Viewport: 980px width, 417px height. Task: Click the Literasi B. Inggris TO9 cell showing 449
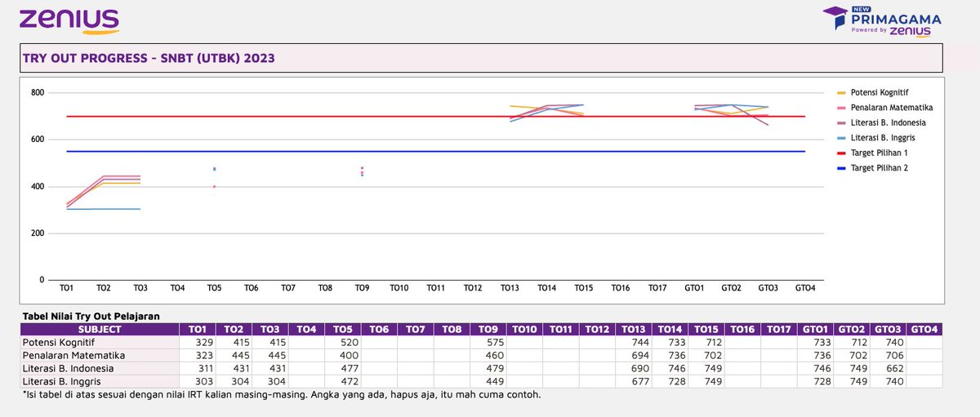488,380
